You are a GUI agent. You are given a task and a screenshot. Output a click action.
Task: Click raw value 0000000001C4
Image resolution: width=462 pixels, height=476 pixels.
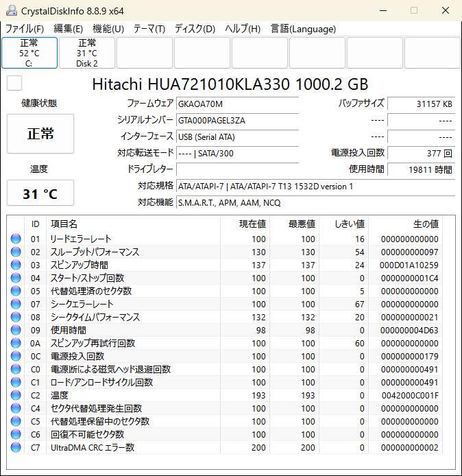pyautogui.click(x=409, y=278)
